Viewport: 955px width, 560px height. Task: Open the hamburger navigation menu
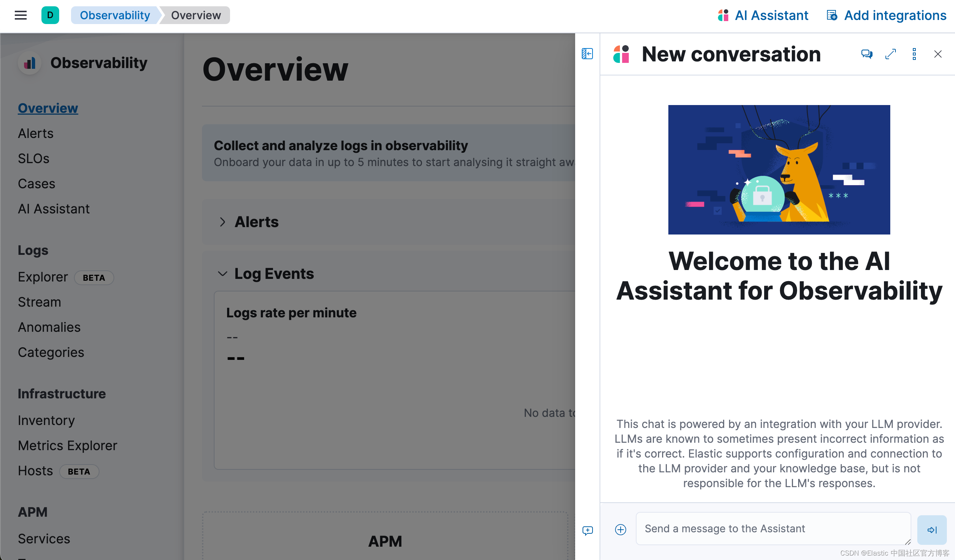pos(20,15)
